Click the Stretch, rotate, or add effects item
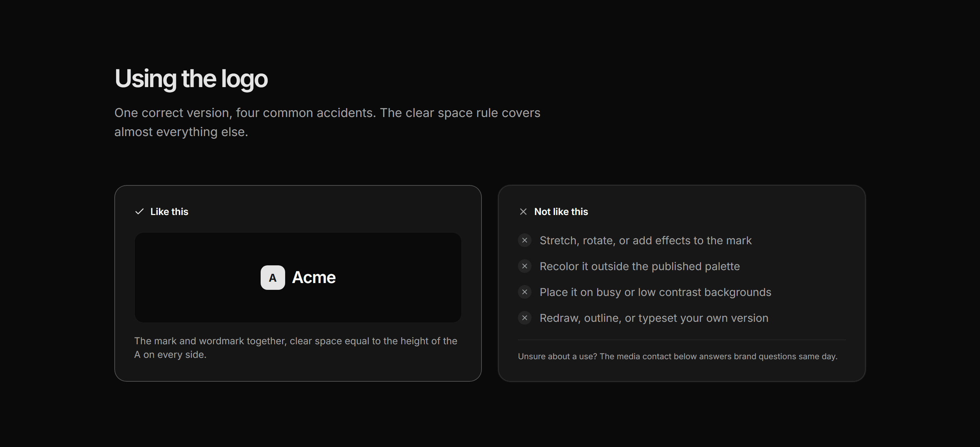This screenshot has height=447, width=980. pyautogui.click(x=646, y=241)
